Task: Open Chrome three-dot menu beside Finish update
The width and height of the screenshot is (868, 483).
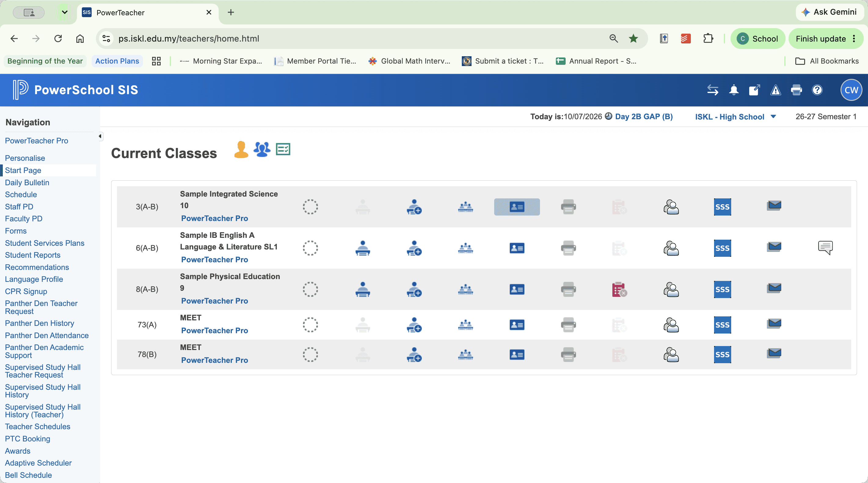Action: (x=854, y=39)
